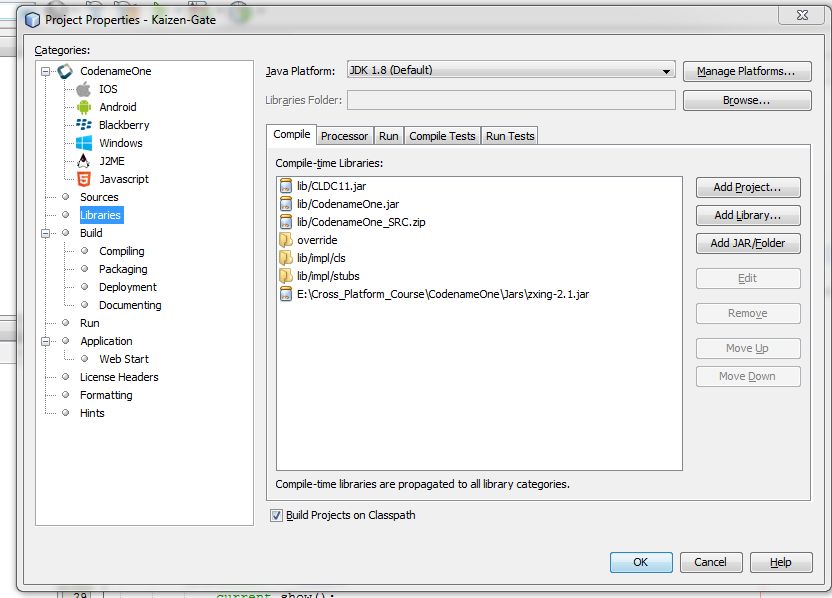Select the Web Start category
Screen dimensions: 832x598
pos(124,359)
